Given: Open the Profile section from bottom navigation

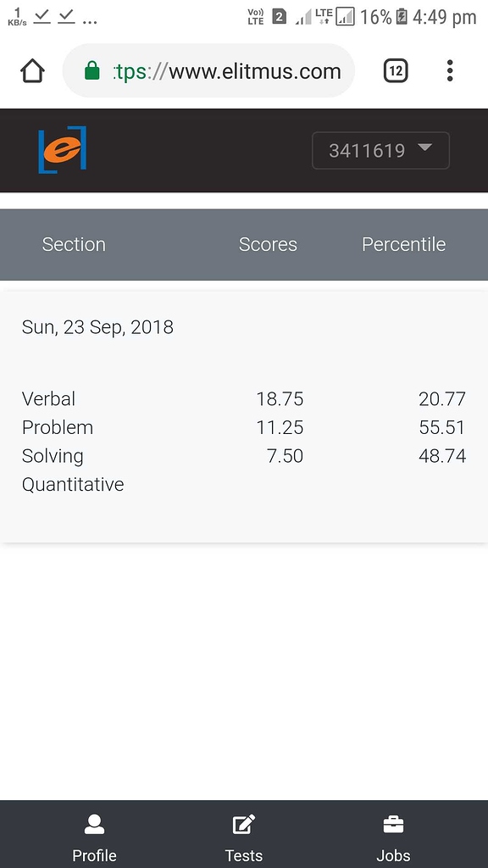Looking at the screenshot, I should pos(94,833).
